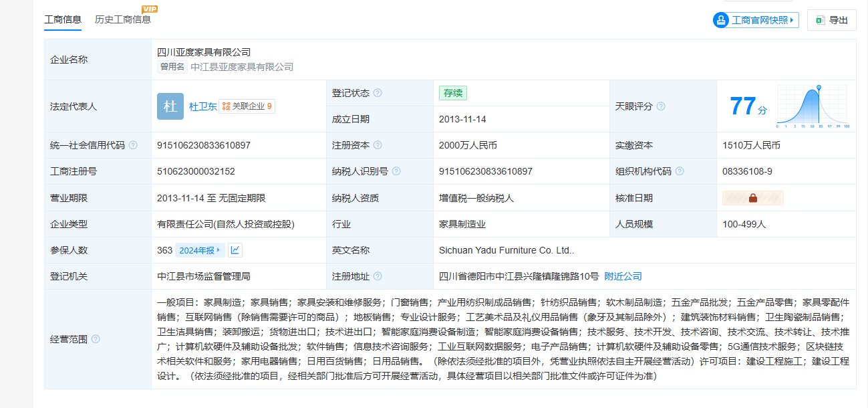Click the help icon next to 登记状态
The height and width of the screenshot is (408, 868).
click(378, 93)
